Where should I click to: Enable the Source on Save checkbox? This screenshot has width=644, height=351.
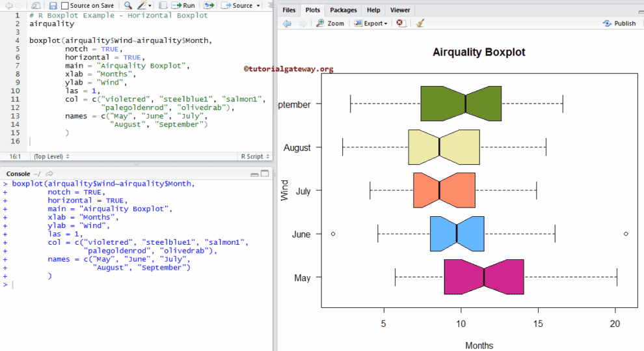point(65,5)
